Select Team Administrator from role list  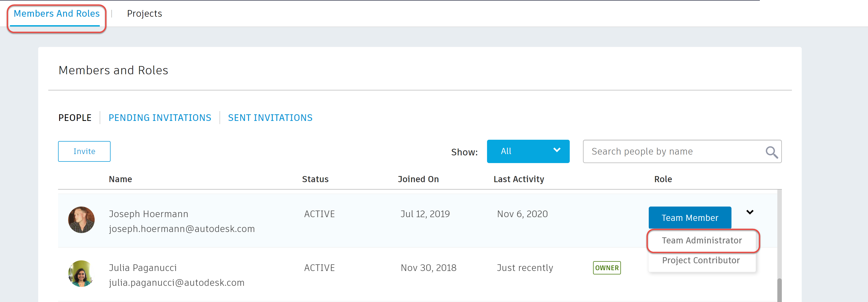pyautogui.click(x=702, y=240)
